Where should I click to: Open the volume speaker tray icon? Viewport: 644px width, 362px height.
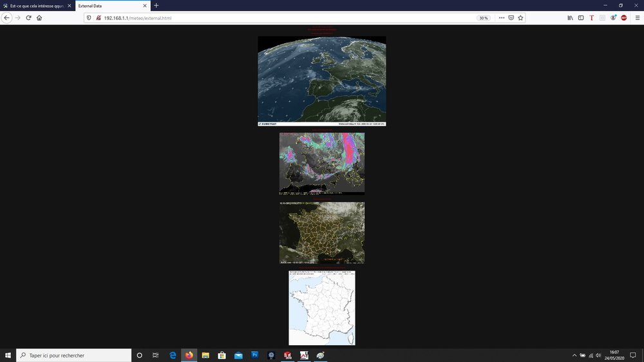point(598,356)
